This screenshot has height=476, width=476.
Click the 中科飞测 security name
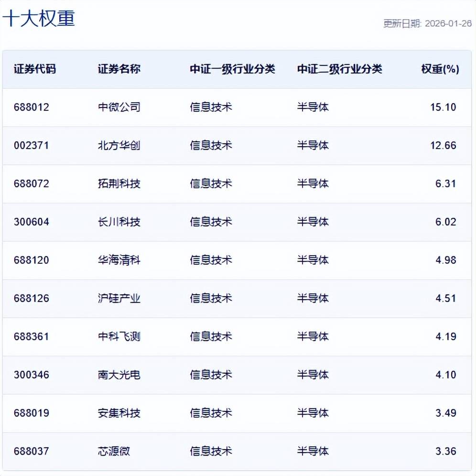[119, 336]
